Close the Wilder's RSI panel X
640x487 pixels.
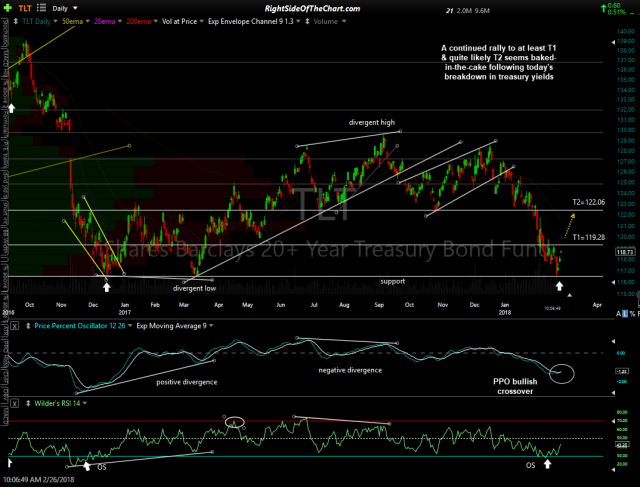[x=14, y=403]
